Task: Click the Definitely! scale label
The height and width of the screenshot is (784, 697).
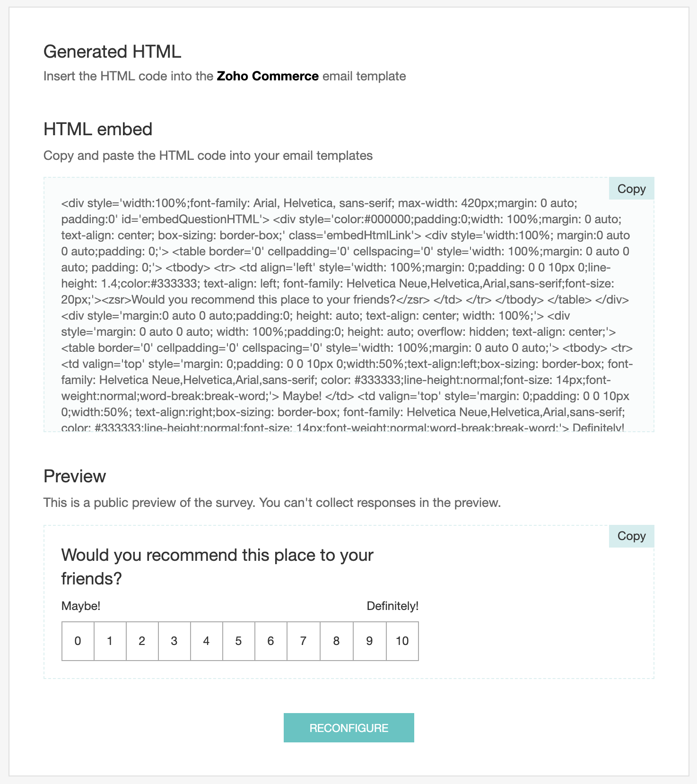Action: tap(392, 606)
